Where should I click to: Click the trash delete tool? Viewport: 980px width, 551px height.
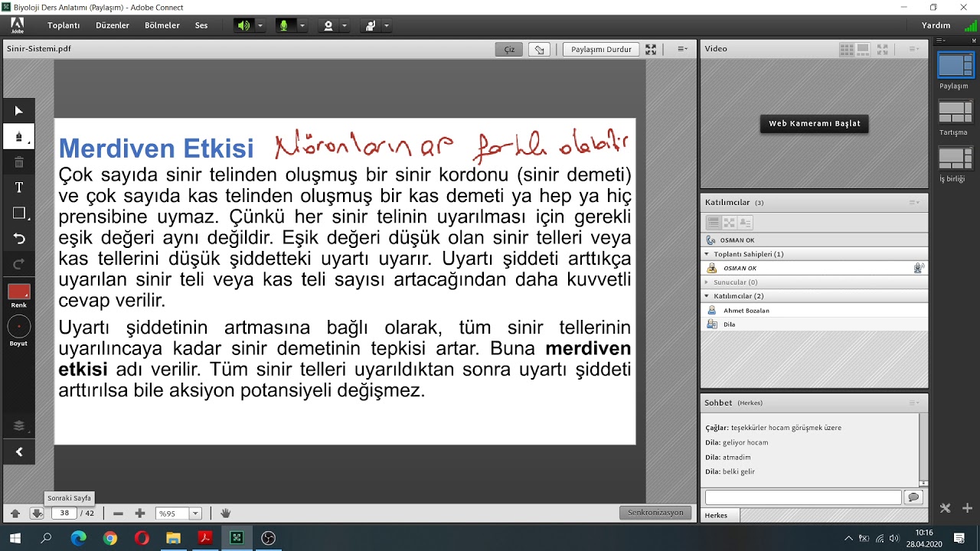pyautogui.click(x=18, y=162)
